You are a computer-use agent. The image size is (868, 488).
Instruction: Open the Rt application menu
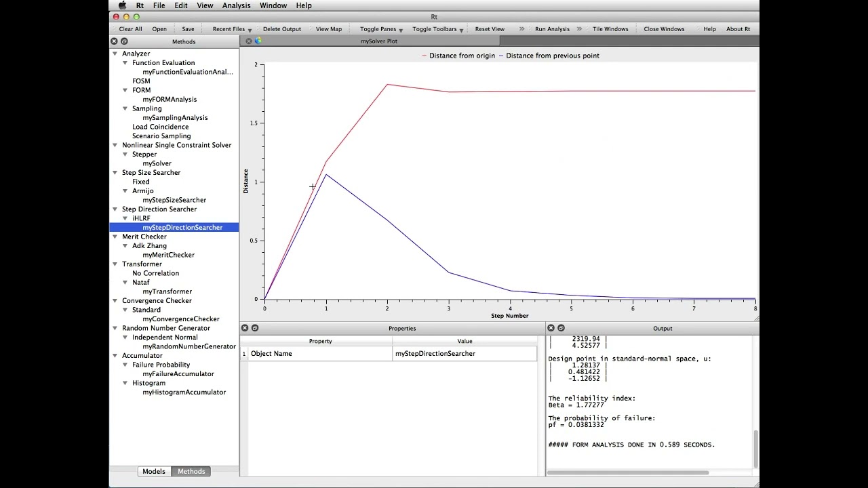pos(140,5)
